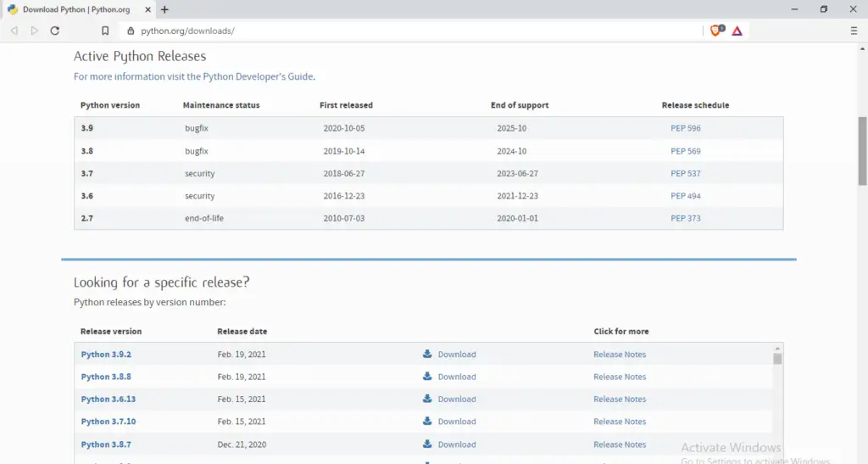This screenshot has height=464, width=868.
Task: Open the browser hamburger menu
Action: tap(854, 31)
